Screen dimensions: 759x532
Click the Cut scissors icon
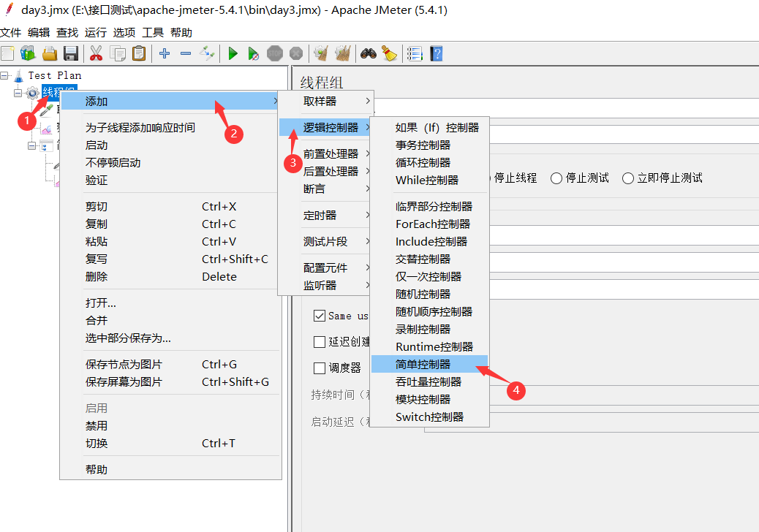click(x=96, y=53)
